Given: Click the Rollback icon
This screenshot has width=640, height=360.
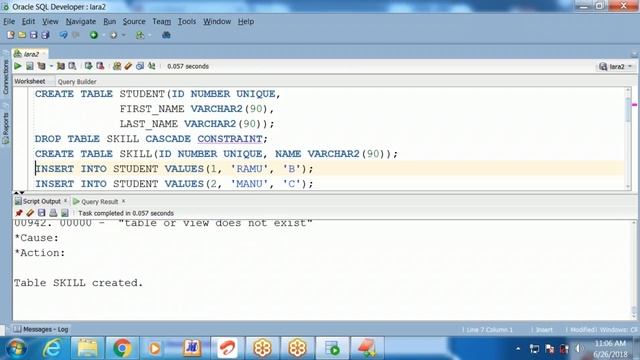Looking at the screenshot, I should point(100,66).
